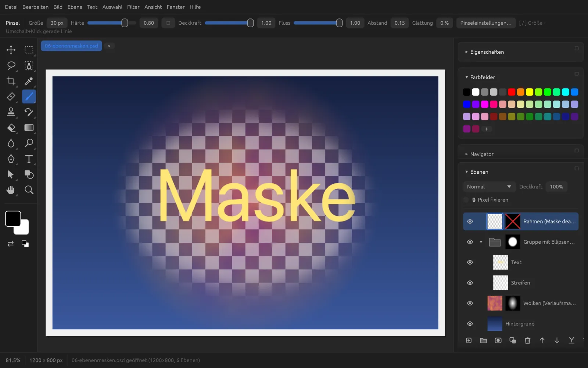
Task: Select the Gradient tool
Action: (x=29, y=128)
